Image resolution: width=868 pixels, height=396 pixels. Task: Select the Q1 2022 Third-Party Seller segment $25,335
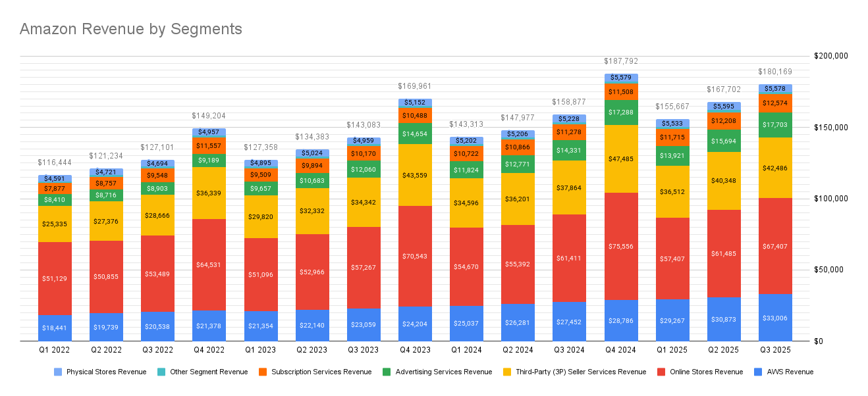(55, 224)
